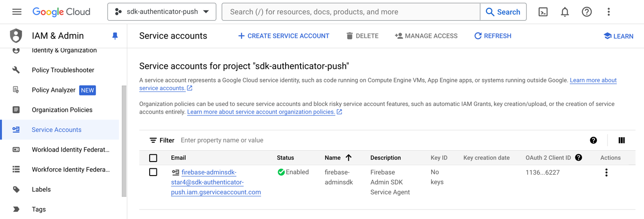Click the Tags arrow-shaped icon
Viewport: 644px width, 219px height.
click(x=16, y=209)
